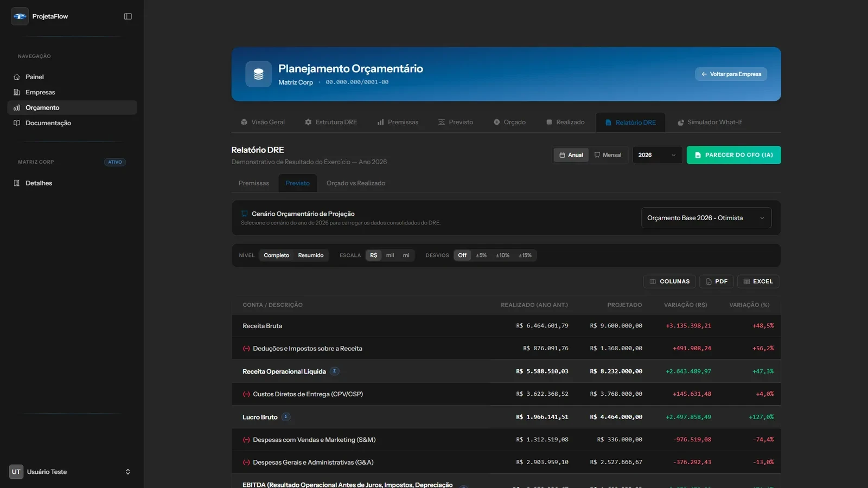Click sigma icon beside Lucro Bruto
Screen dimensions: 868x488
tap(286, 416)
